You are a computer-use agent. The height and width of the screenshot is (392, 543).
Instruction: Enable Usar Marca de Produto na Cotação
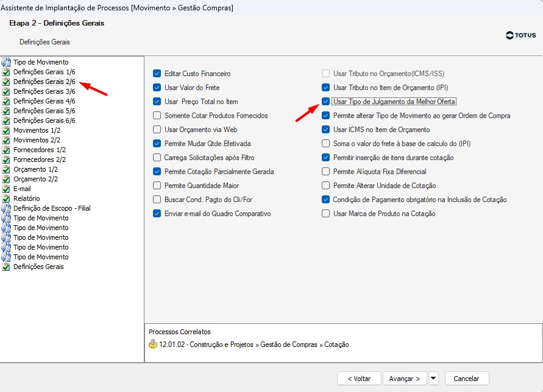click(325, 214)
